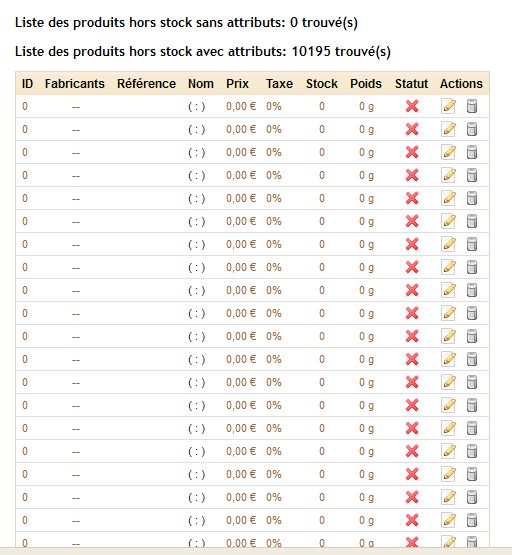Click the trash delete icon in the first row
Screen dimensions: 512x555
click(x=472, y=106)
